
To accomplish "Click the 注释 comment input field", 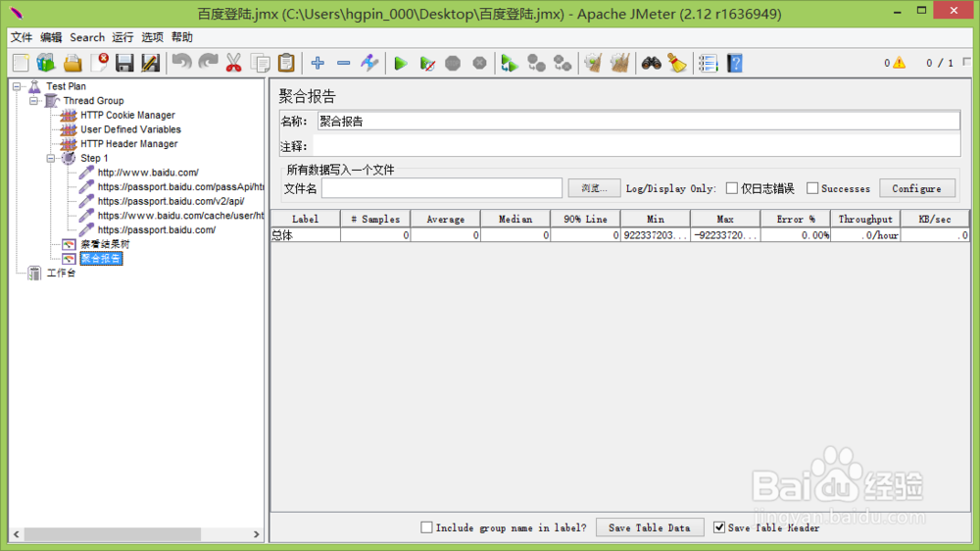I will point(636,146).
